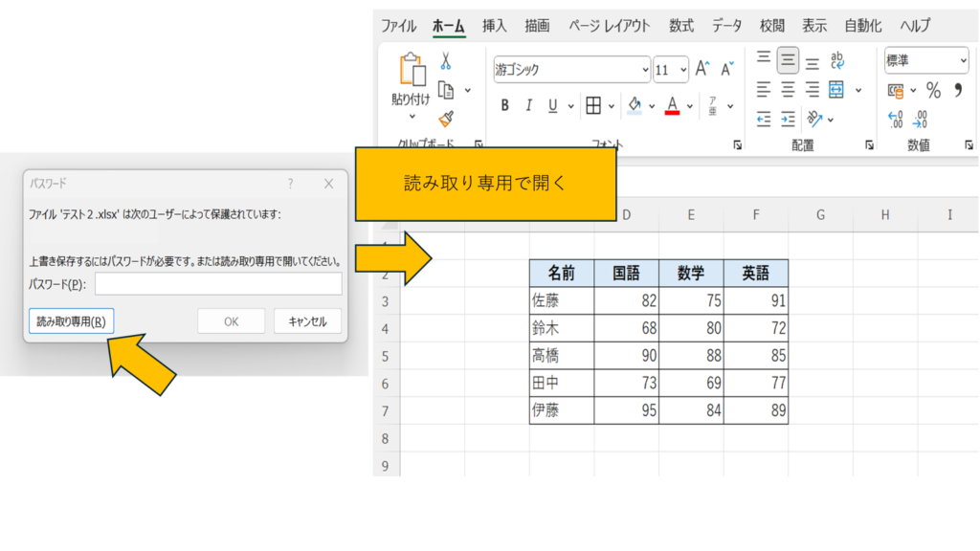This screenshot has height=551, width=980.
Task: Select the format painter brush
Action: coord(445,118)
